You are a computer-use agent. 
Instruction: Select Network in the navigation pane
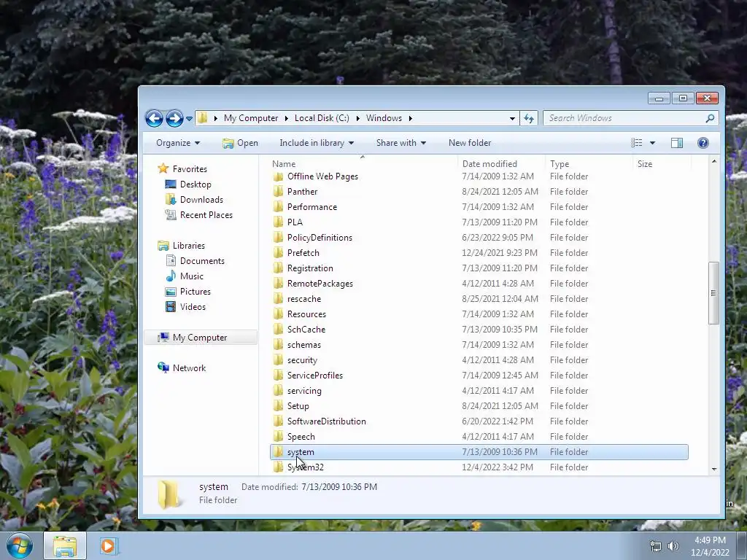(x=189, y=368)
